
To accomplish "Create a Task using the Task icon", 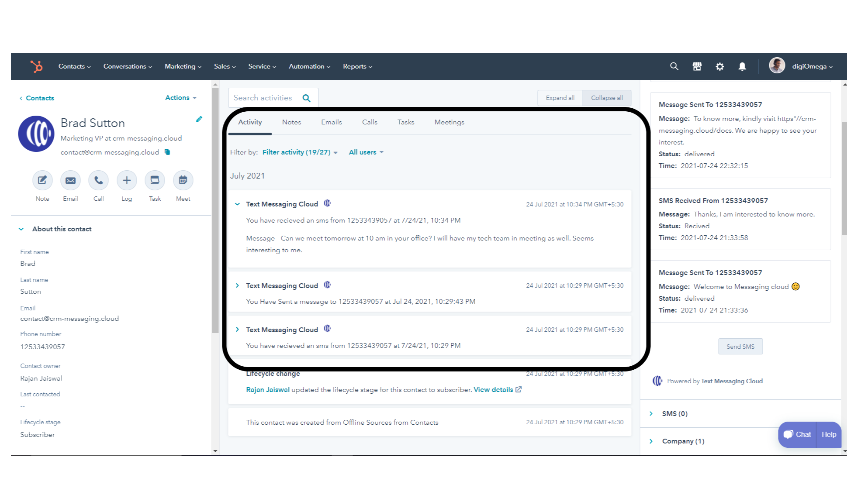I will point(155,180).
